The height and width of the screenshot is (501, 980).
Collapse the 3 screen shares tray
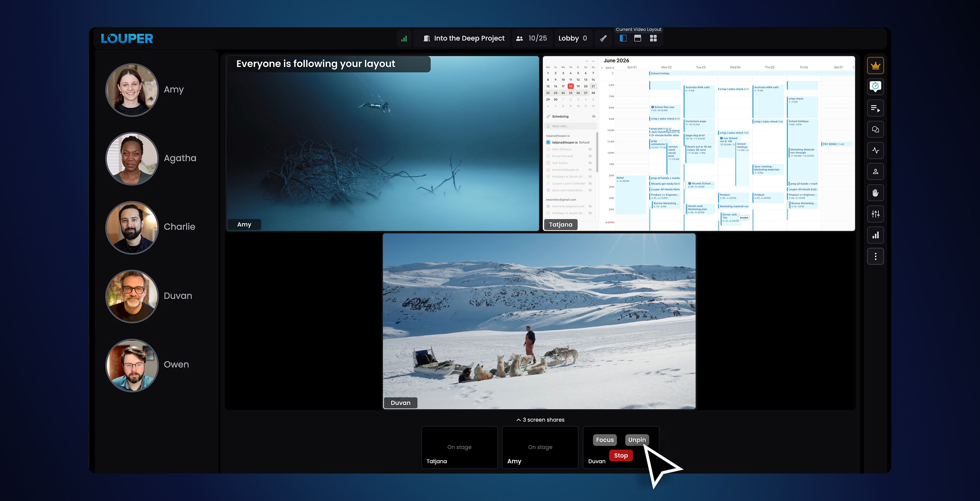[540, 420]
